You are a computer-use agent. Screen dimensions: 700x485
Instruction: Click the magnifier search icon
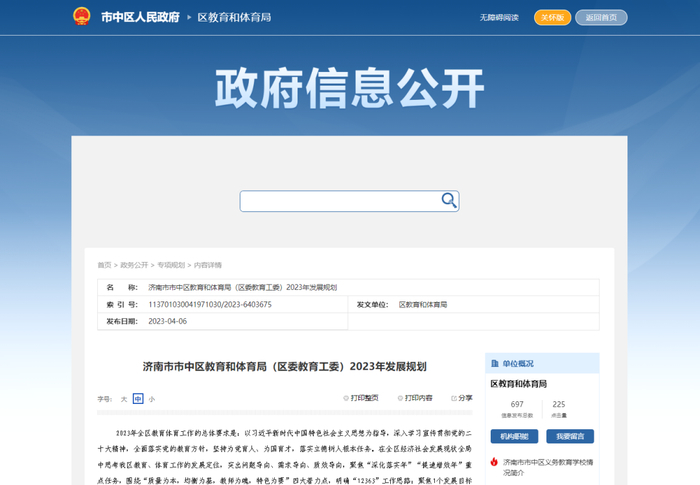pos(449,201)
